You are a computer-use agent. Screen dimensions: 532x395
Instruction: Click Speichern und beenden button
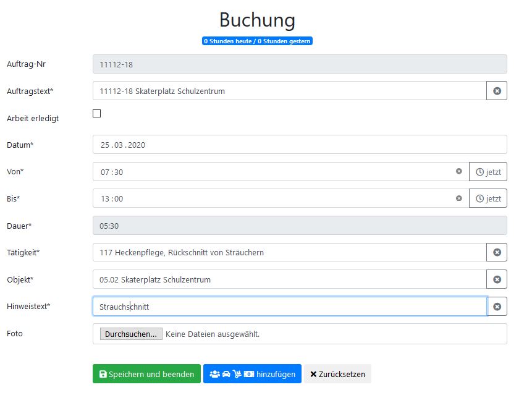[146, 374]
